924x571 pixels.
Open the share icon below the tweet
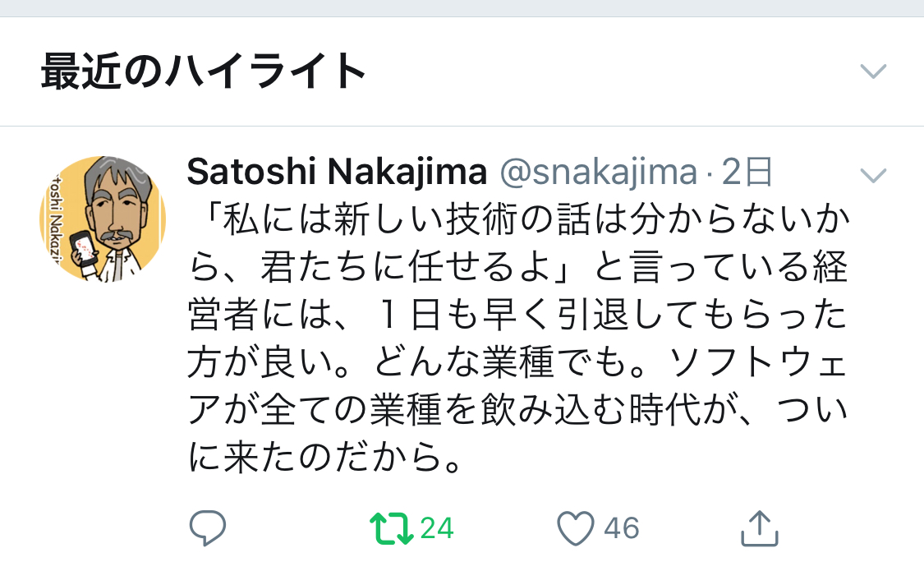[759, 529]
